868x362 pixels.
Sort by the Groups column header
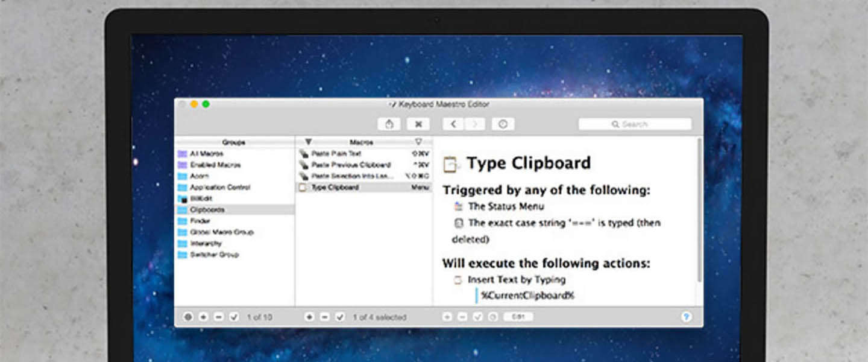click(234, 142)
